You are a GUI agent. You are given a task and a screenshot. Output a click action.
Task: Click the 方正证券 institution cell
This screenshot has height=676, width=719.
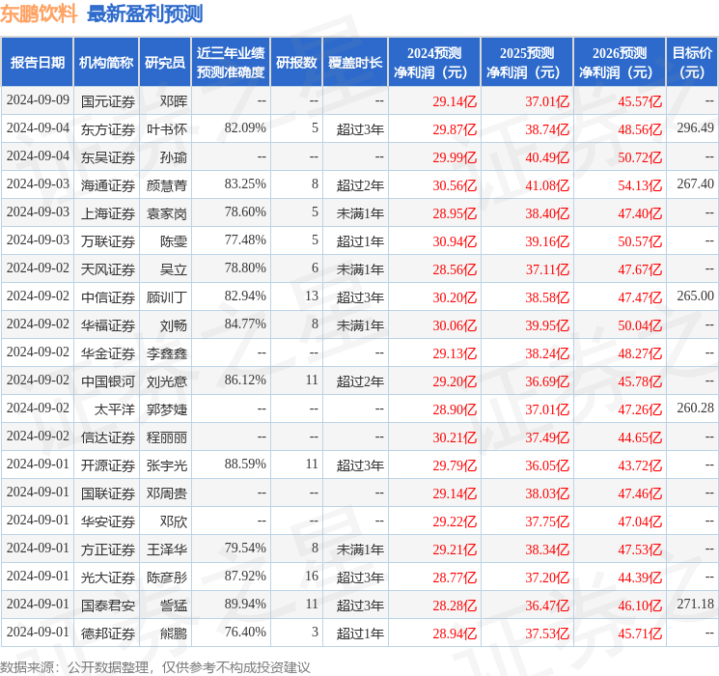108,549
